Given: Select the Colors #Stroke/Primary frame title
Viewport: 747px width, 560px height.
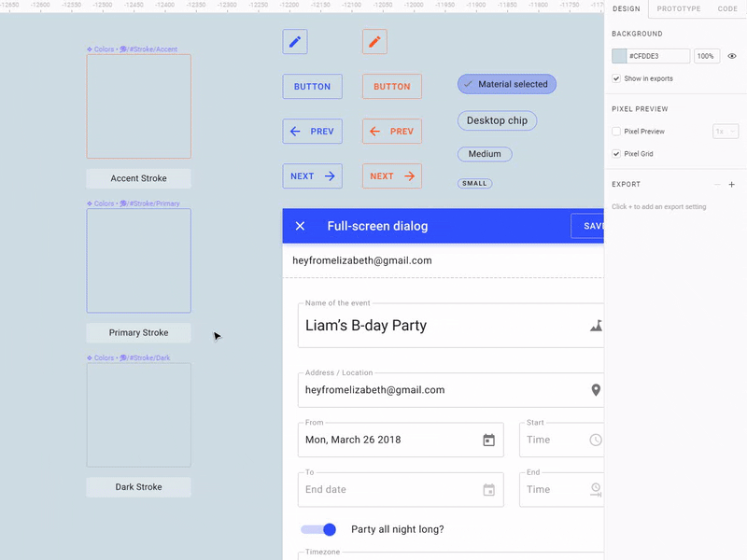Looking at the screenshot, I should pyautogui.click(x=134, y=203).
